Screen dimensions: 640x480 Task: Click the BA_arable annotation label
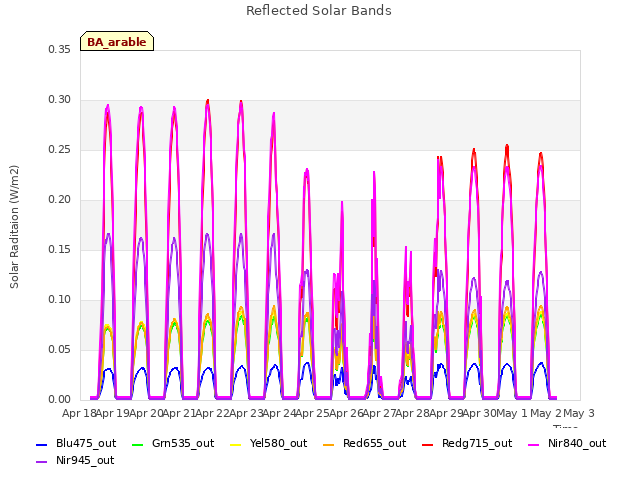117,42
